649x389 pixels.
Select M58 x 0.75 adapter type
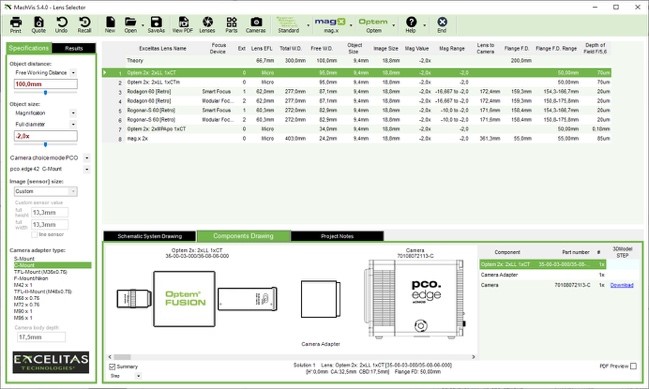pos(27,298)
